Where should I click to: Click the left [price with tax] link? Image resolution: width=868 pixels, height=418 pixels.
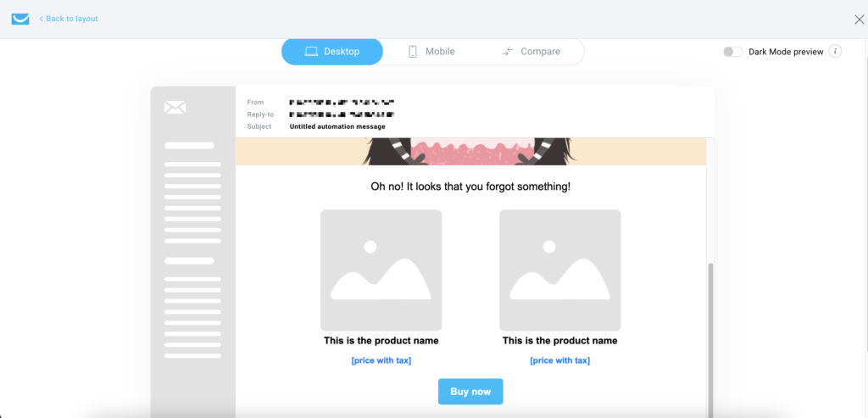click(x=381, y=360)
